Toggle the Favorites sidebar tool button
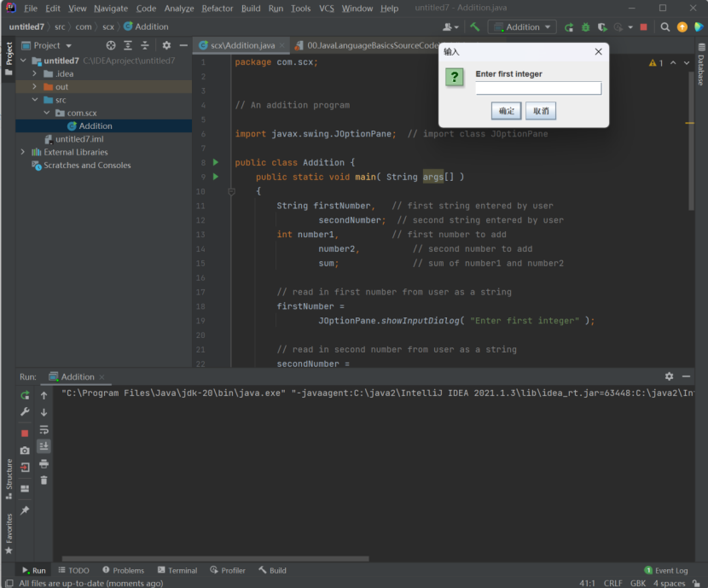The image size is (708, 588). (x=9, y=533)
